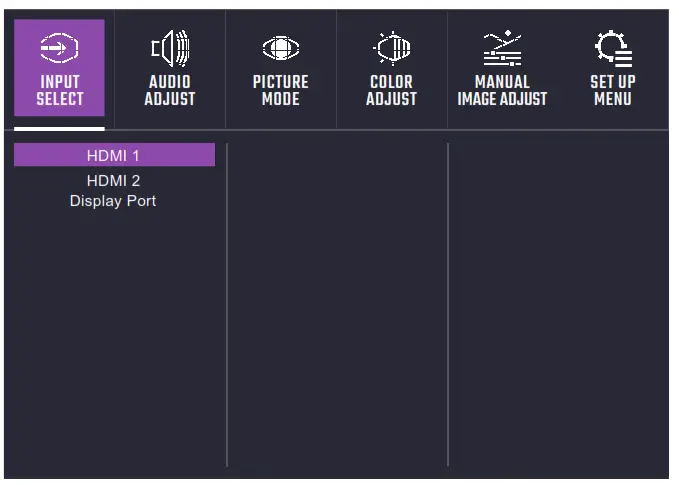Click empty area below Display Port
The height and width of the screenshot is (485, 679).
114,330
